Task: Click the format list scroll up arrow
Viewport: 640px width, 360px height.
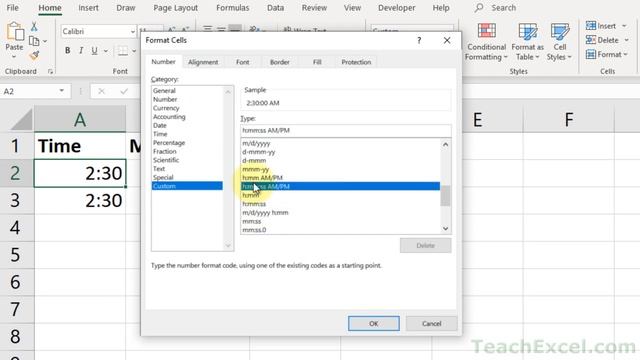Action: pos(446,144)
